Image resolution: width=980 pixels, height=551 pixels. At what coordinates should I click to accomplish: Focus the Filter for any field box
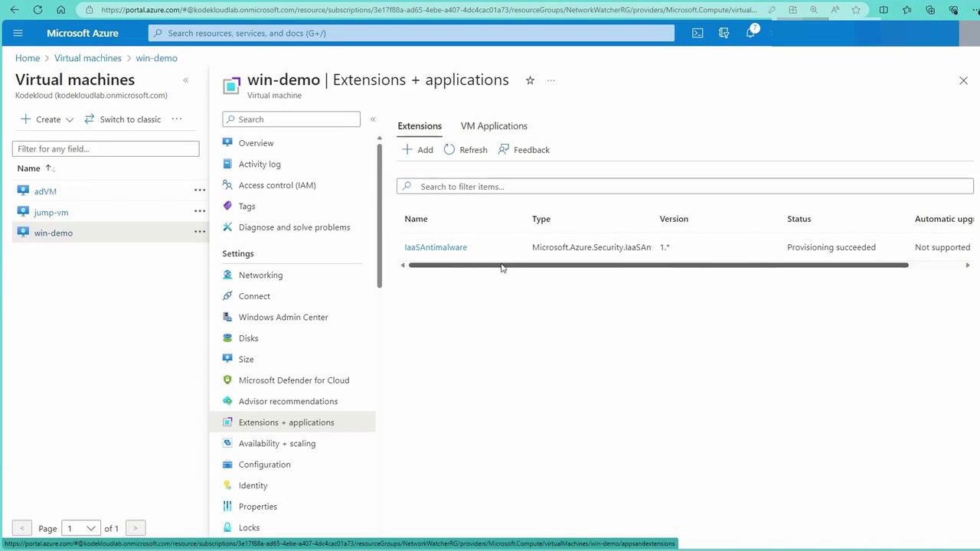pyautogui.click(x=106, y=148)
